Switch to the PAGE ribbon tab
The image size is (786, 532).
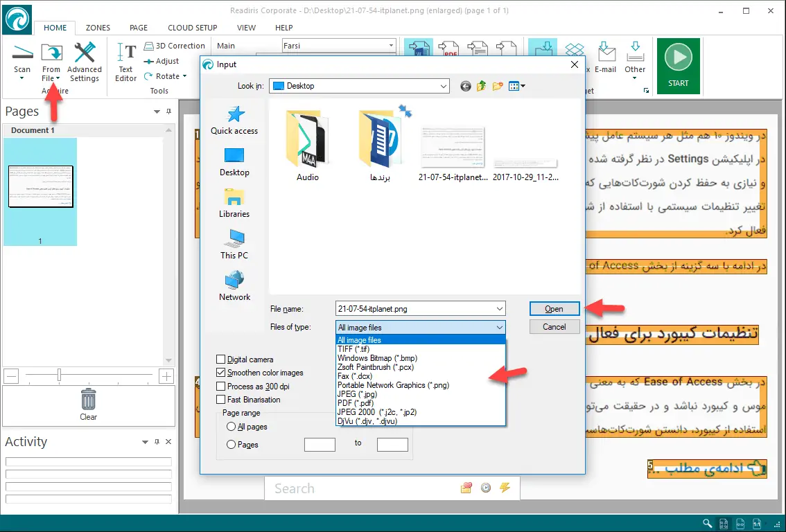(139, 28)
